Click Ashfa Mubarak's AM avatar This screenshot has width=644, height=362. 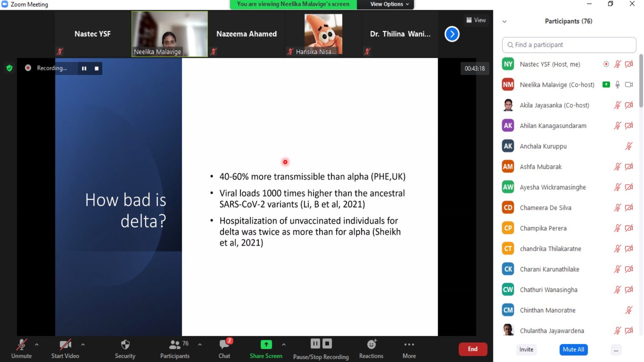pyautogui.click(x=508, y=166)
